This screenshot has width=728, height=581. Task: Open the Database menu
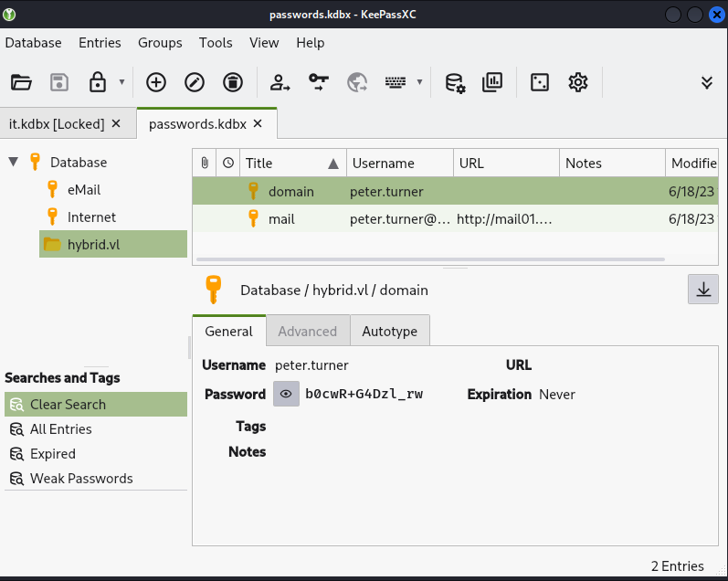click(34, 43)
